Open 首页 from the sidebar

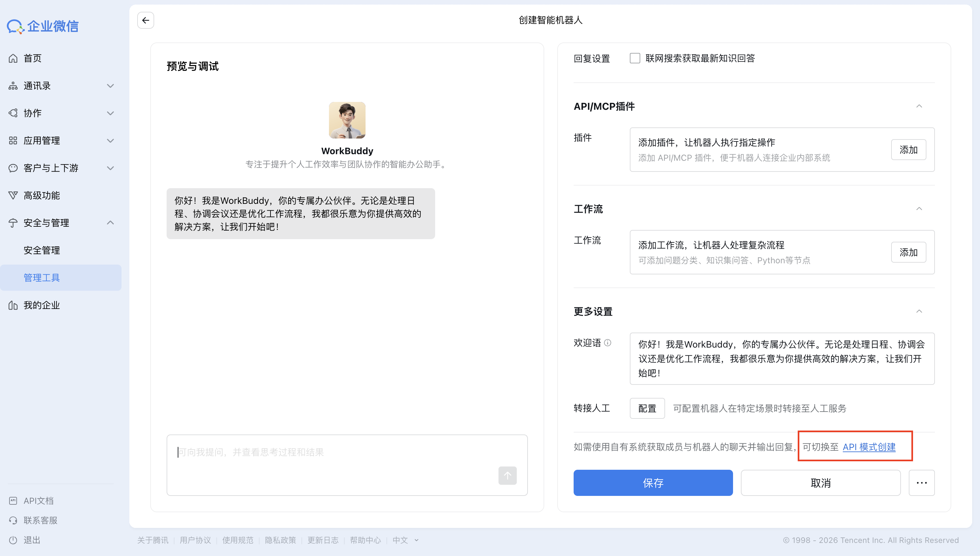tap(32, 58)
